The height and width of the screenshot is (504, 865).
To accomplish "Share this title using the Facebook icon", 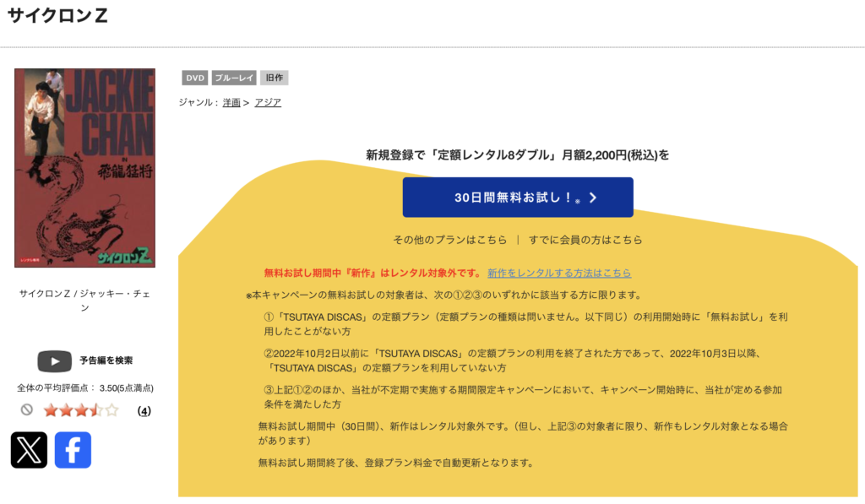I will tap(73, 451).
